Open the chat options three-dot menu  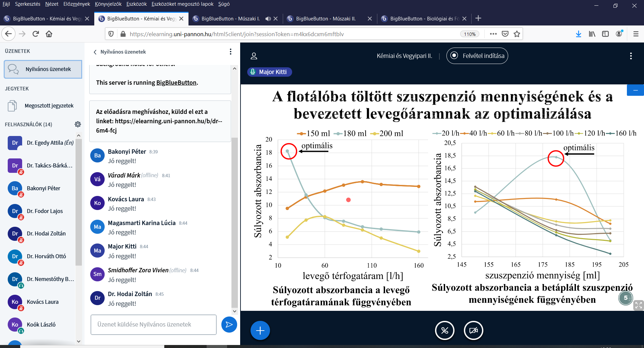click(x=230, y=52)
